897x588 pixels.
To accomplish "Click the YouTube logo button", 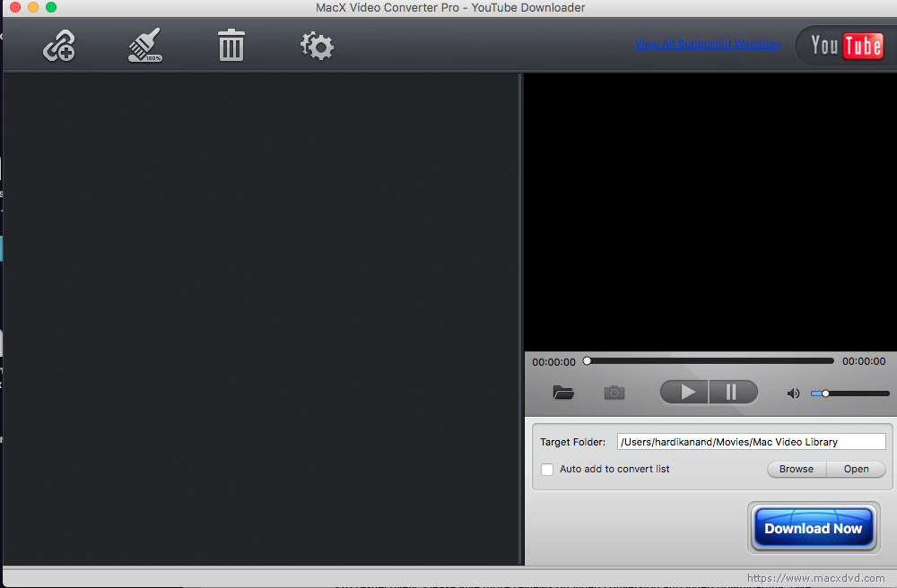I will point(846,45).
